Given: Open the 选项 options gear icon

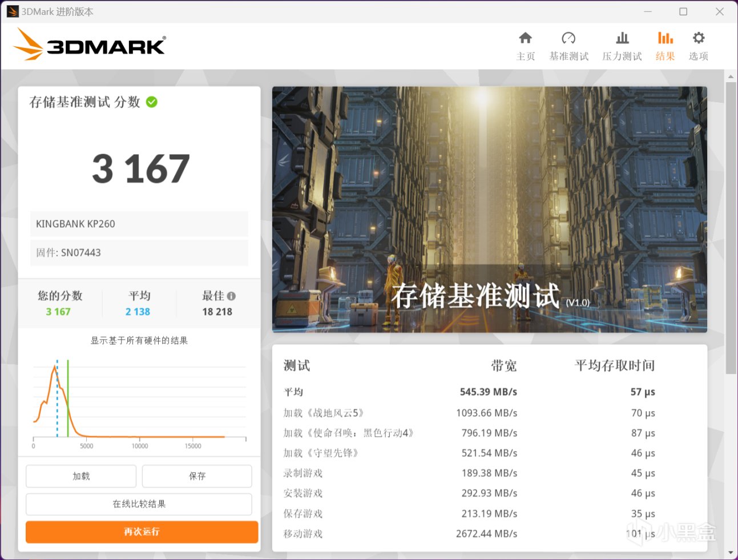Looking at the screenshot, I should point(699,38).
